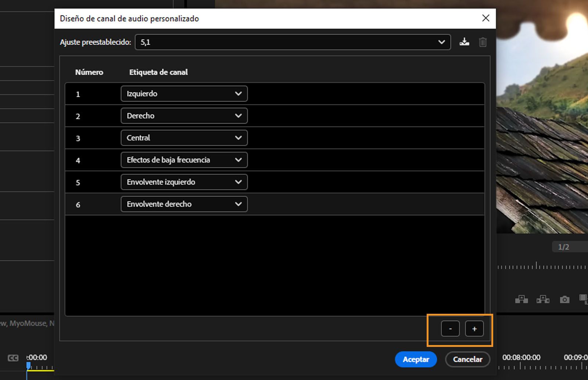The height and width of the screenshot is (380, 588).
Task: Confirm the dialog with Aceptar
Action: coord(416,359)
